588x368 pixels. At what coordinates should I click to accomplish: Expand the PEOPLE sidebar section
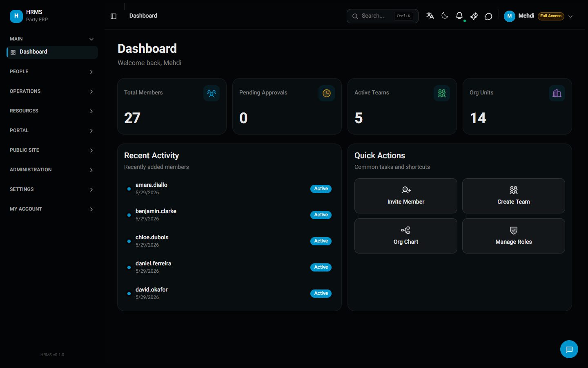tap(52, 72)
